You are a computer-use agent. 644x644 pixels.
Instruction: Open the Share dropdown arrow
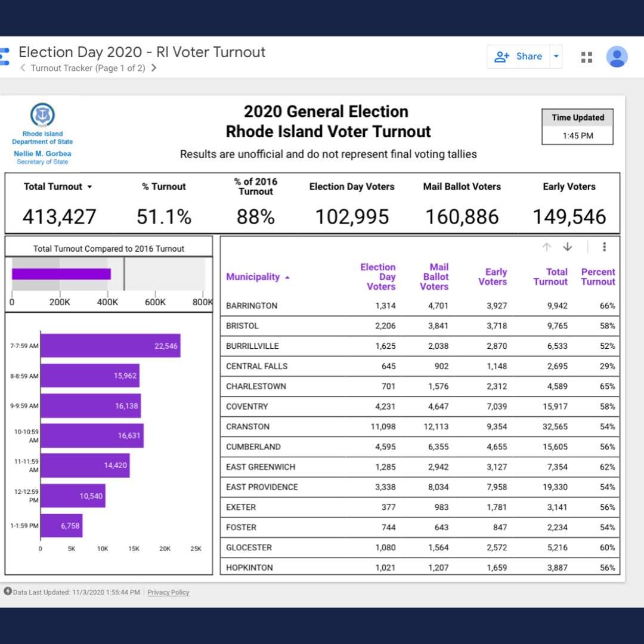pos(556,56)
